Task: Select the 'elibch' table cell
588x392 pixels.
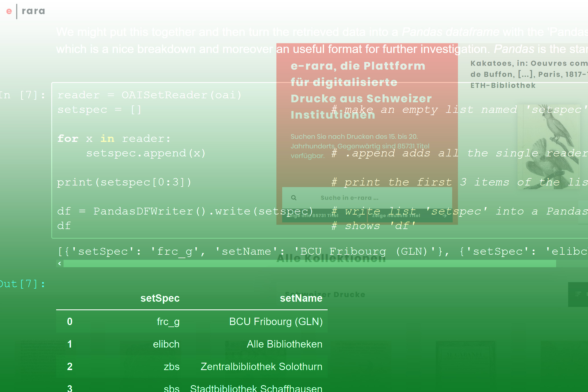Action: (166, 344)
